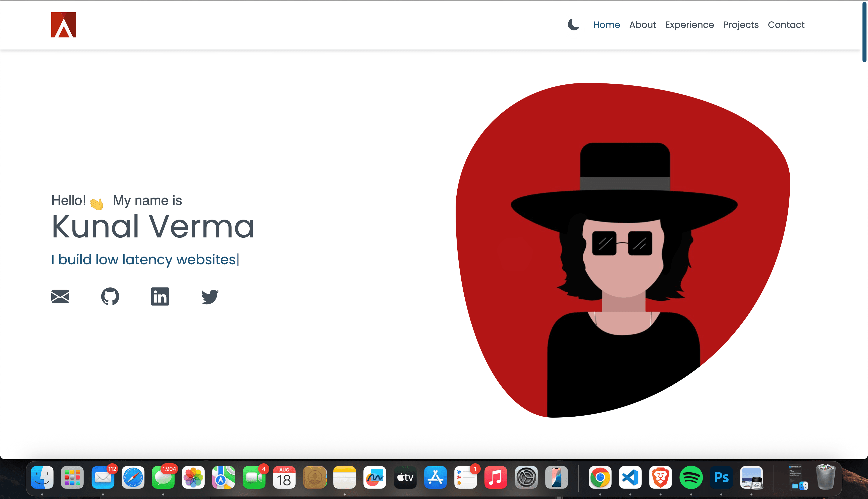Click the red A site logo
Screen dimensions: 868x499
[64, 25]
